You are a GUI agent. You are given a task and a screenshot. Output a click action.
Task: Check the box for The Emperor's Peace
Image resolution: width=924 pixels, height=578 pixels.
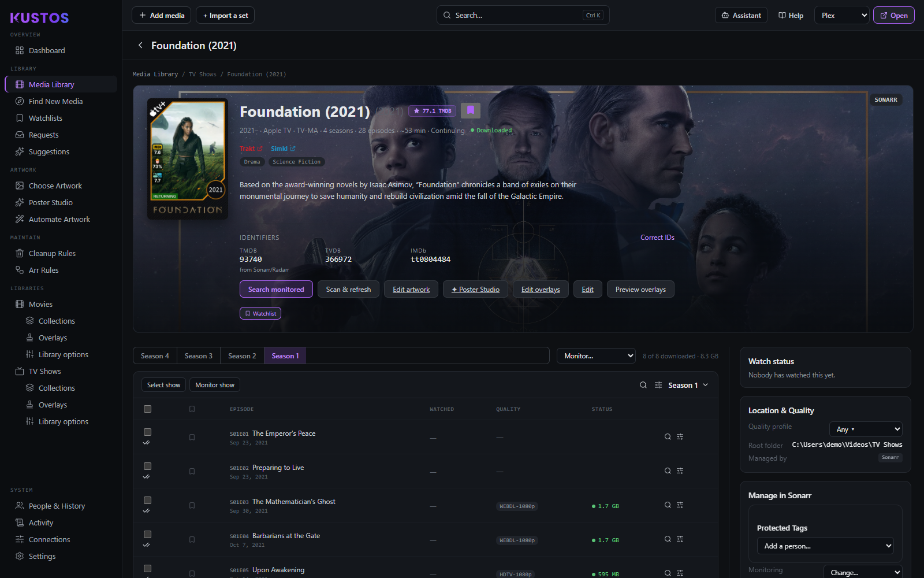tap(148, 432)
